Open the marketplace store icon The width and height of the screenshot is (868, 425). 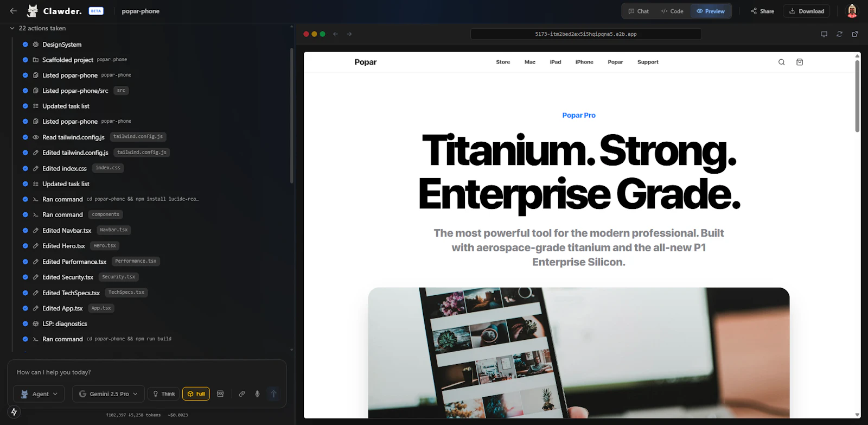pos(220,394)
